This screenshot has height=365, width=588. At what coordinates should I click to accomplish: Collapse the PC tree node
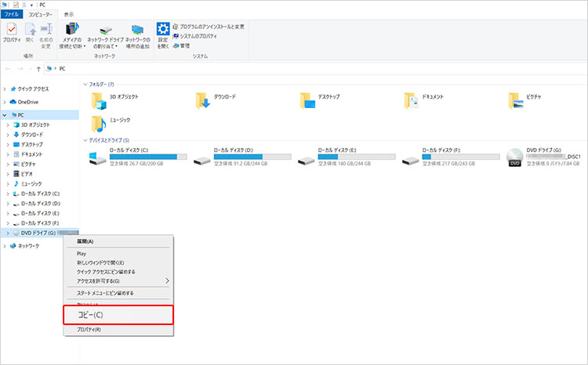5,114
